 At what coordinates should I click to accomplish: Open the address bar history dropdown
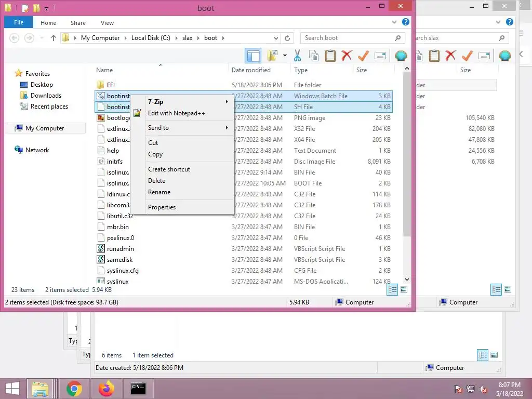pyautogui.click(x=276, y=38)
